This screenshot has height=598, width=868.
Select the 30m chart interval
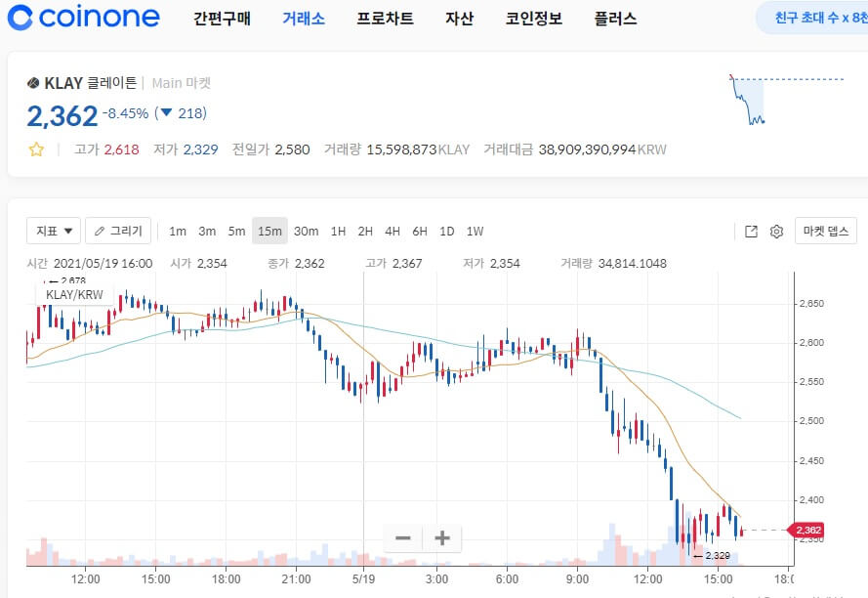pyautogui.click(x=307, y=232)
